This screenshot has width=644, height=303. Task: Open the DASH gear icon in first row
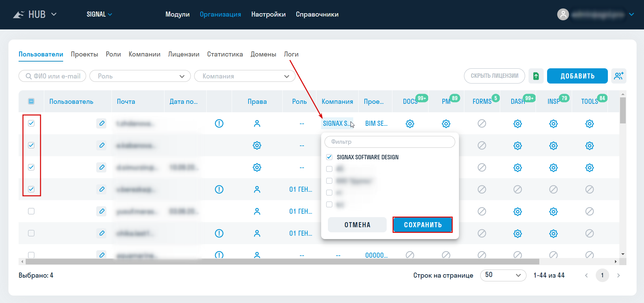point(518,124)
